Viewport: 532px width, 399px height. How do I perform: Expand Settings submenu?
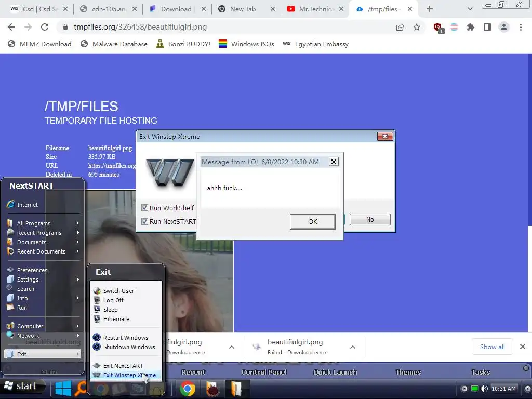44,279
